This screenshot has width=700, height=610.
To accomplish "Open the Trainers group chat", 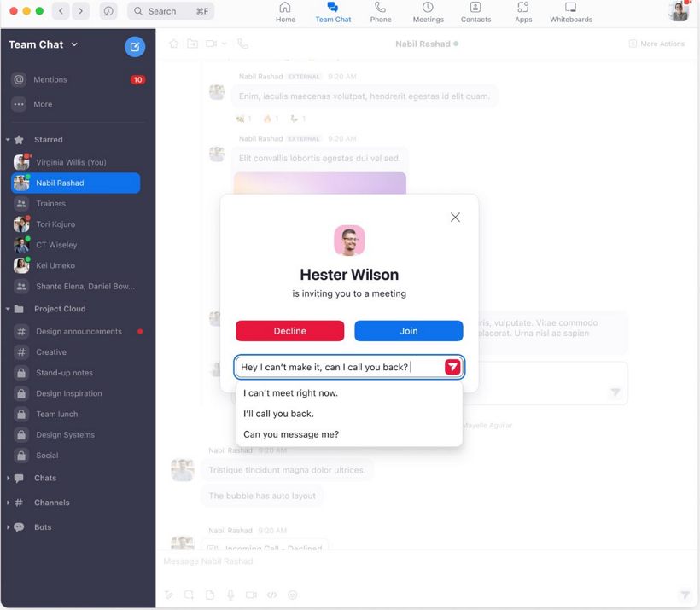I will (76, 204).
